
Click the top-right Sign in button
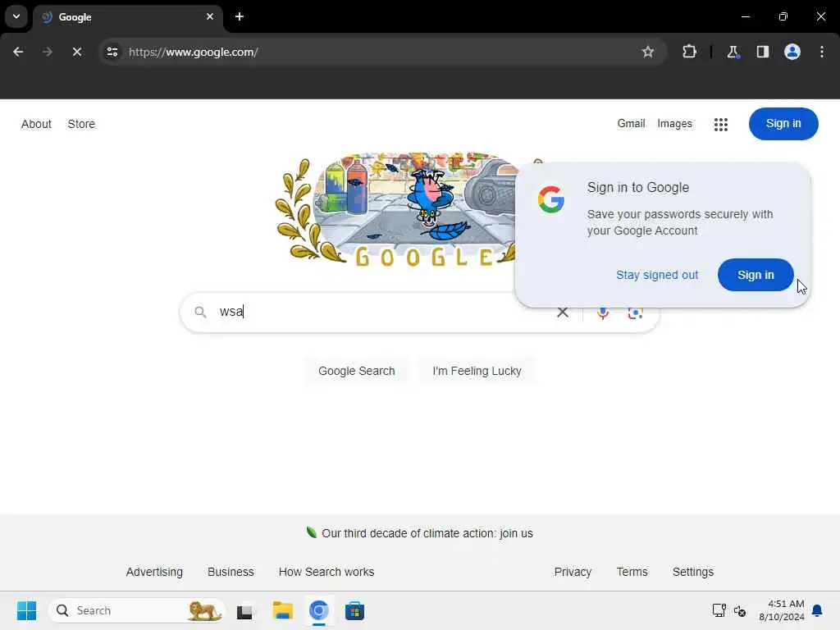(x=783, y=124)
